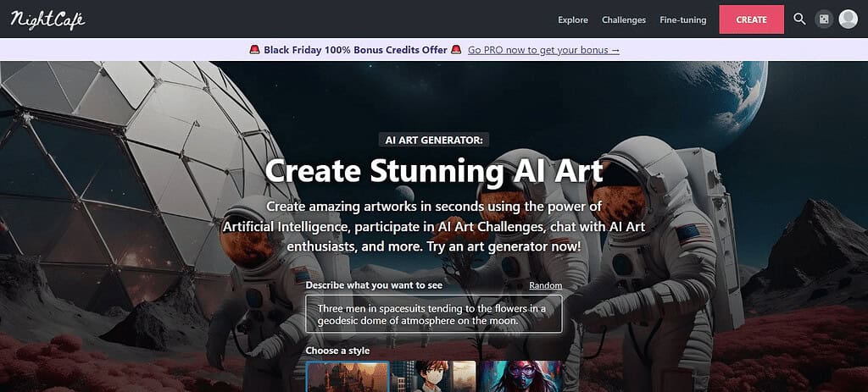Click the dice random icon in header

click(824, 19)
